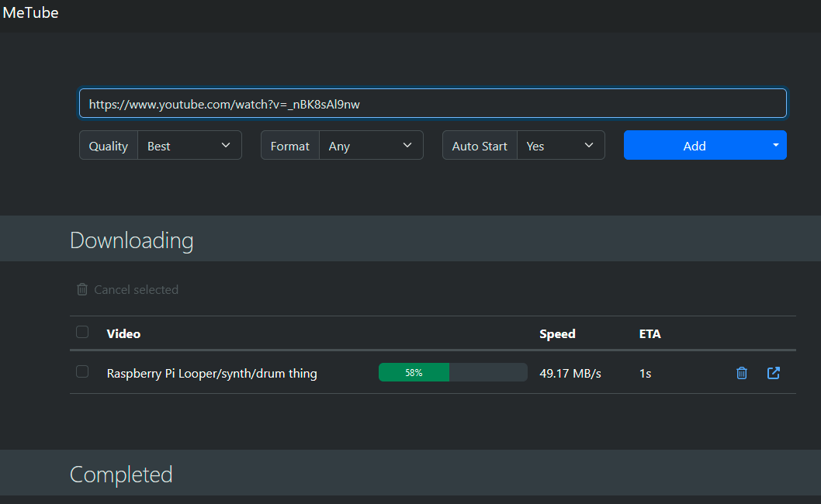Expand the Format dropdown set to Any

(371, 146)
